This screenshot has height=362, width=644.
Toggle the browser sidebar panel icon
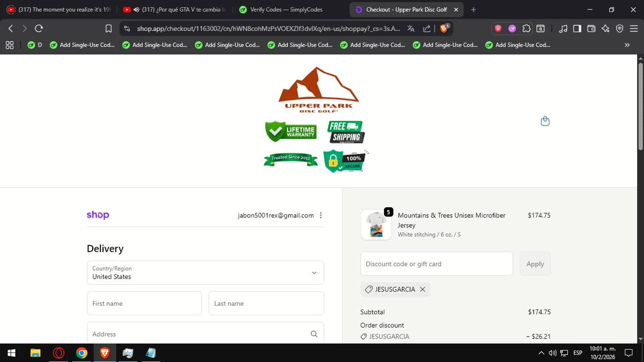point(577,28)
